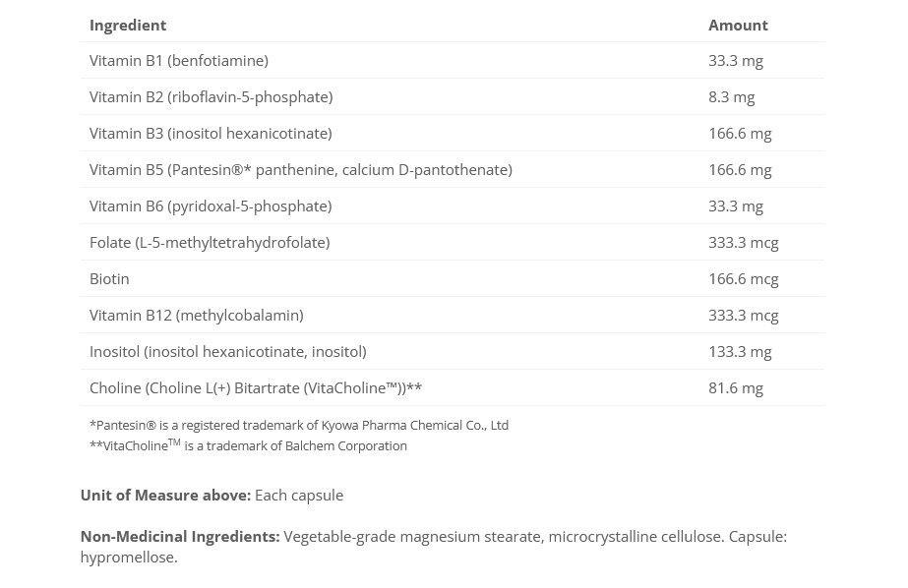Select the Vitamin B1 (benfotiamine) row text
The width and height of the screenshot is (908, 588).
point(178,60)
